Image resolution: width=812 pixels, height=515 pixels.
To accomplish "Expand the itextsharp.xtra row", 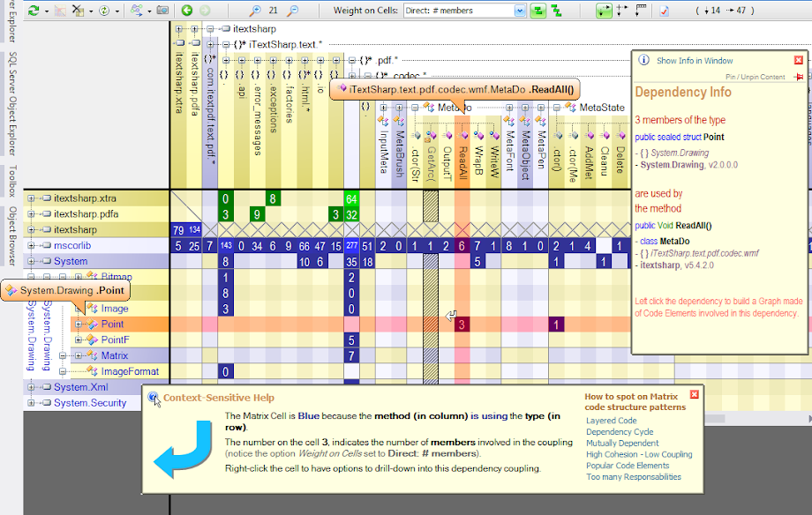I will point(31,198).
